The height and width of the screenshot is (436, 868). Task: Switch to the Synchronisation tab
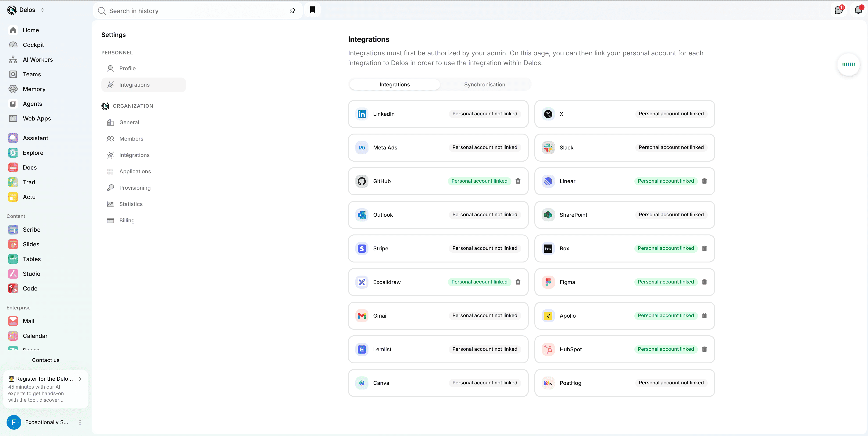point(485,85)
